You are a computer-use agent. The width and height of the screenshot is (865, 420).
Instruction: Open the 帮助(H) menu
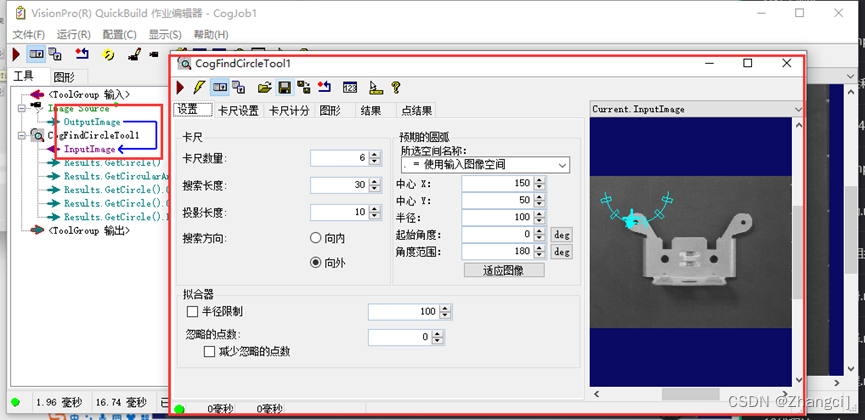point(211,34)
